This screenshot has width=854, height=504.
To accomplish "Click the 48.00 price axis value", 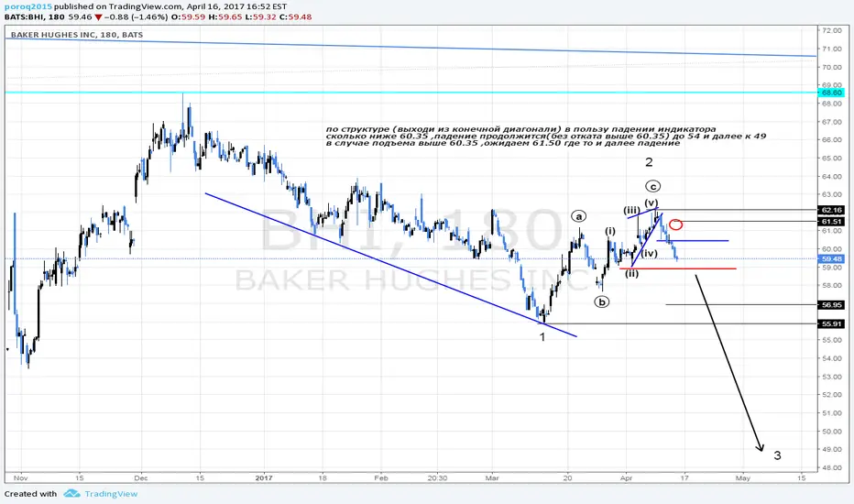I will pyautogui.click(x=832, y=467).
